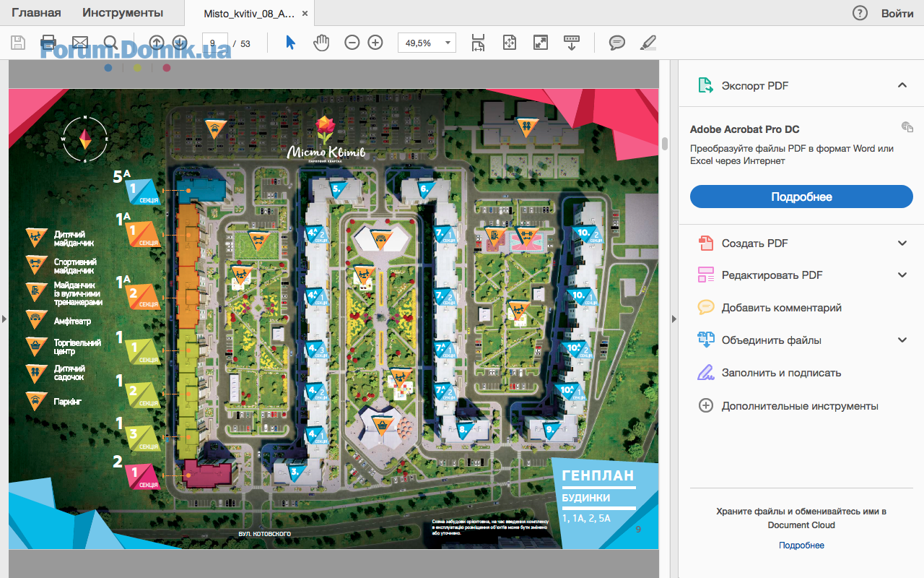The width and height of the screenshot is (924, 578).
Task: Collapse the right tools pane arrow
Action: 673,319
